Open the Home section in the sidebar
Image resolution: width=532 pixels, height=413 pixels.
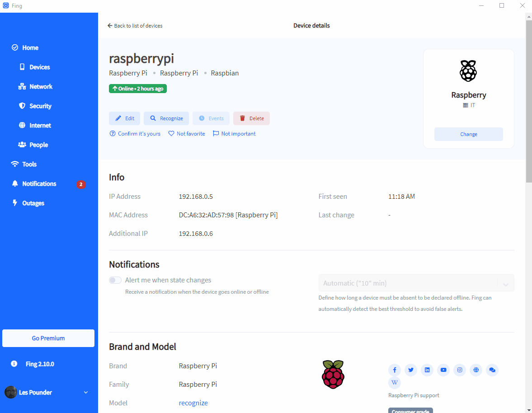point(25,48)
